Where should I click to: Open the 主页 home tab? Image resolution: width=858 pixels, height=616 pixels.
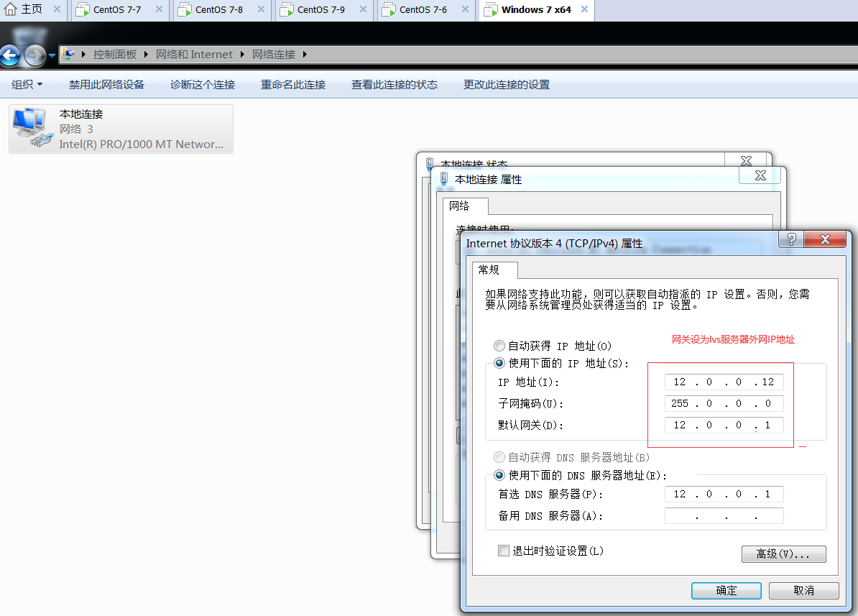[x=24, y=9]
